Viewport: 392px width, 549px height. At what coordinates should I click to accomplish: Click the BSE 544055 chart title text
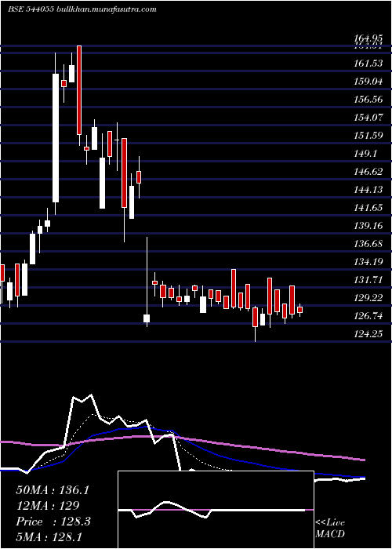click(82, 9)
